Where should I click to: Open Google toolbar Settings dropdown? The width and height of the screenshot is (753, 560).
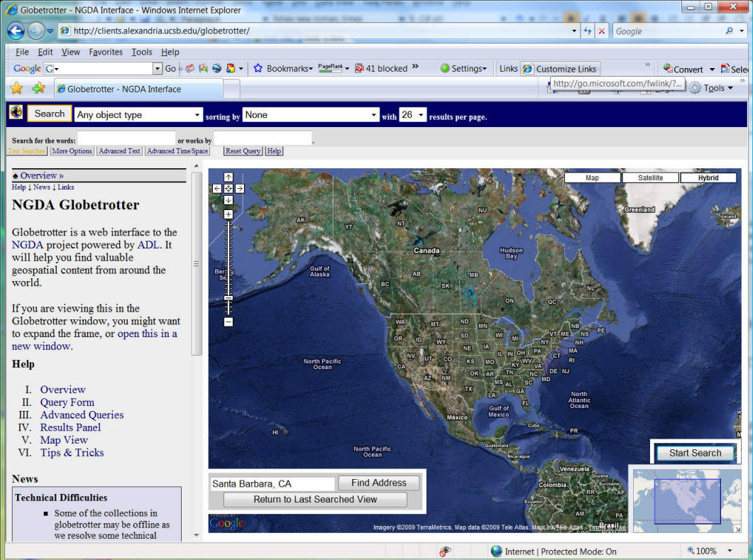click(x=463, y=69)
